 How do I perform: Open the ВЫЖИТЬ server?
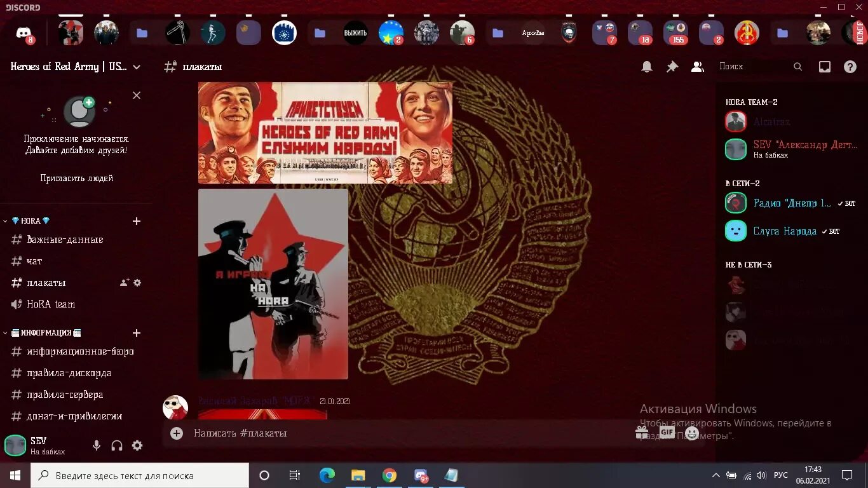(x=355, y=33)
